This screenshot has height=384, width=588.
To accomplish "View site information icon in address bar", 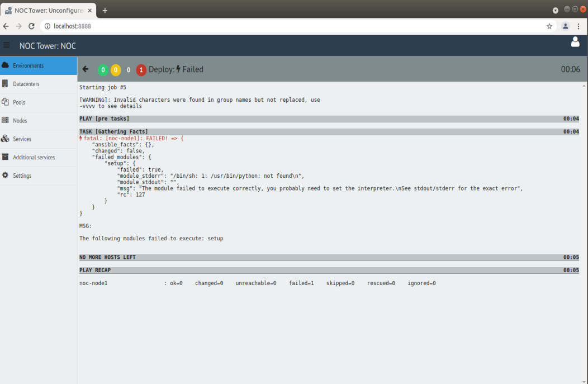I will (48, 26).
